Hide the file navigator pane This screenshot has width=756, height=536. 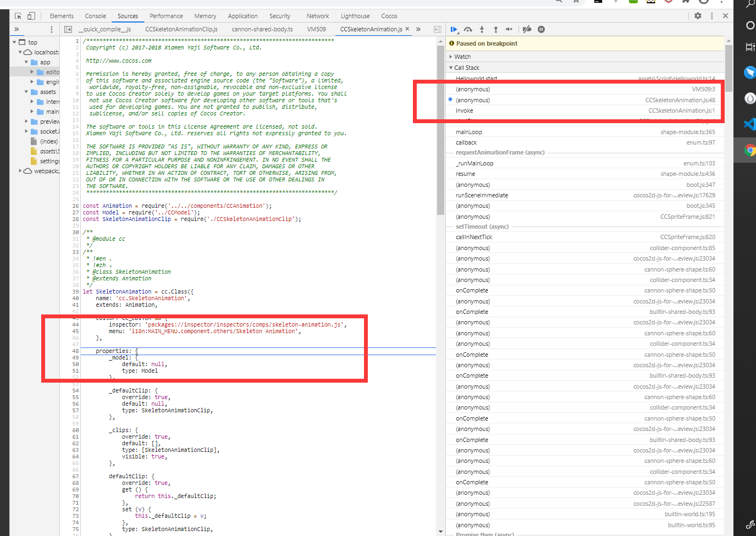[x=68, y=29]
